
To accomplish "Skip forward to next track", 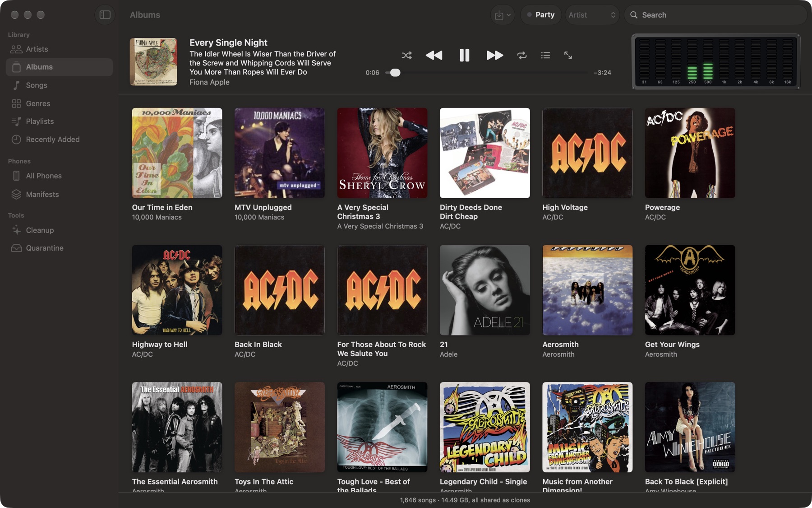I will click(495, 56).
